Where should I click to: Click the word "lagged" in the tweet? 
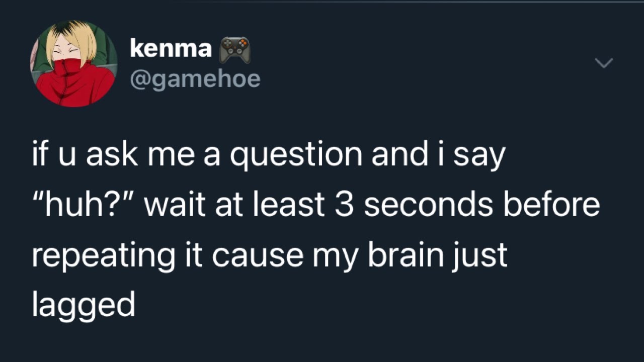click(84, 305)
